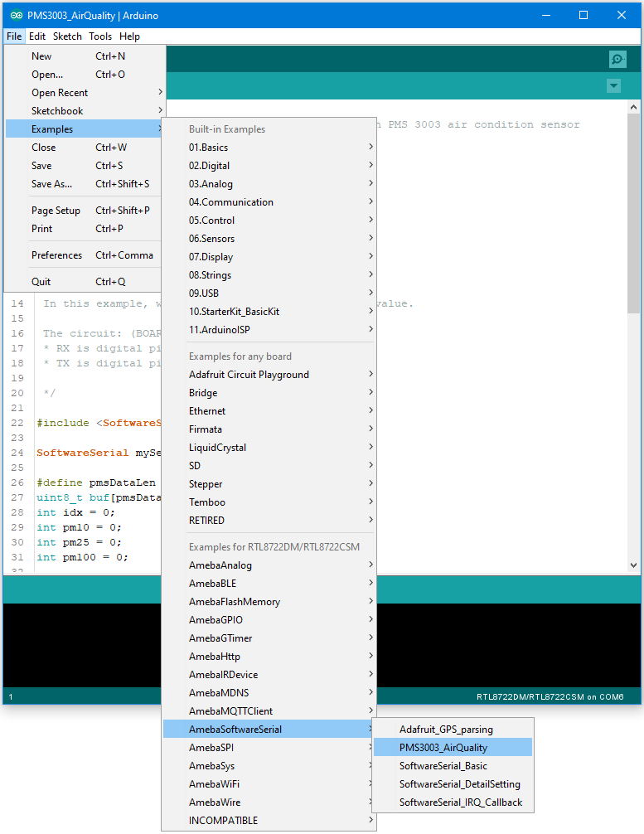Open AmebaAnalog examples submenu
The image size is (644, 834).
[269, 565]
